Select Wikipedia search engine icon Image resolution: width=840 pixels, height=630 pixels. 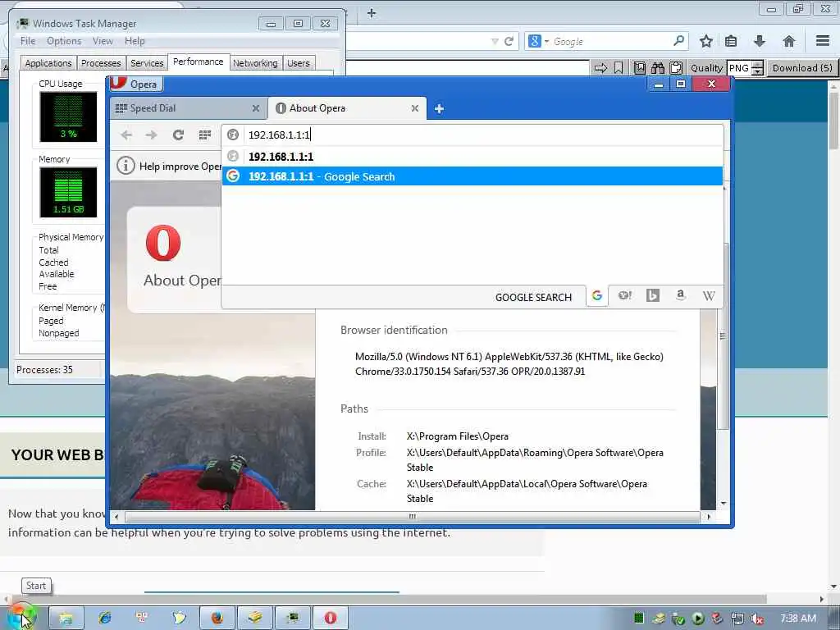(708, 295)
